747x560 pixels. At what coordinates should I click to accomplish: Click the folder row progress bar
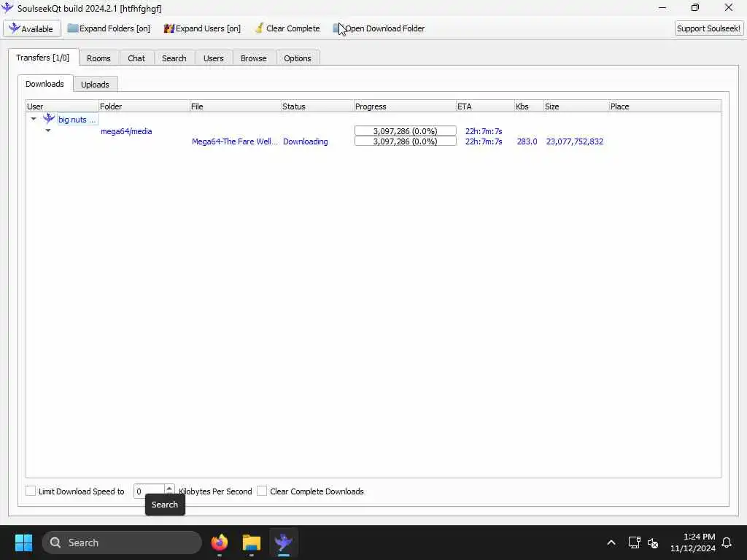click(406, 131)
